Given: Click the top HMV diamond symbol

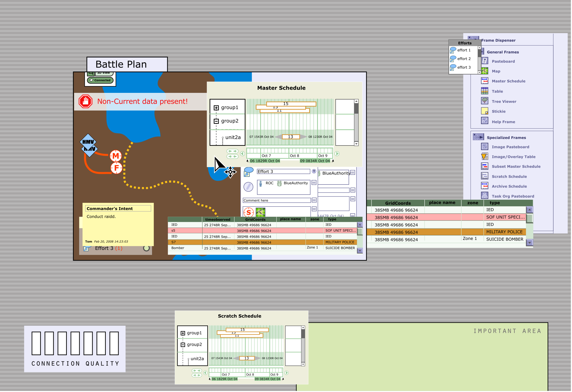Looking at the screenshot, I should 88,142.
